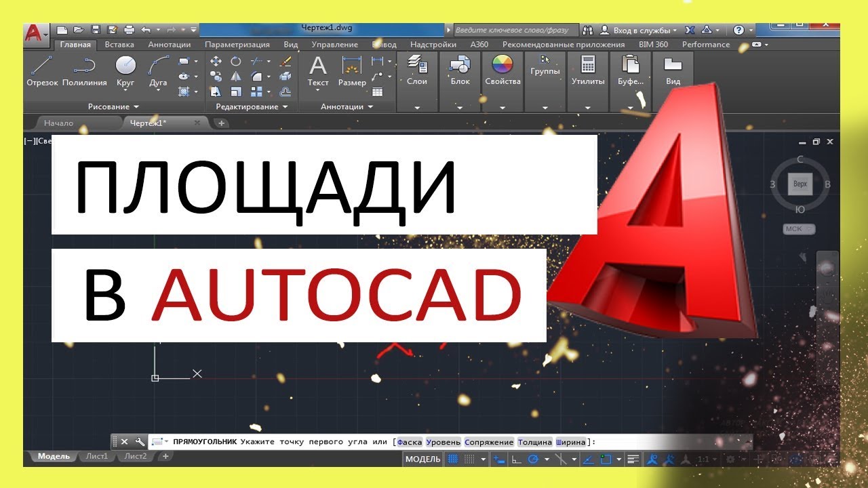868x488 pixels.
Task: Click the binoculars search icon
Action: point(588,30)
